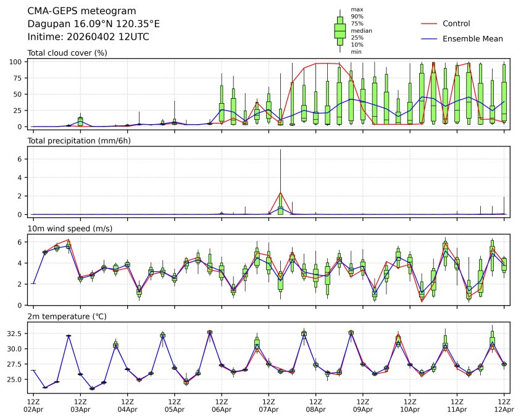This screenshot has height=420, width=521.
Task: Click the precipitation spike peak after 07Apr
Action: (280, 193)
